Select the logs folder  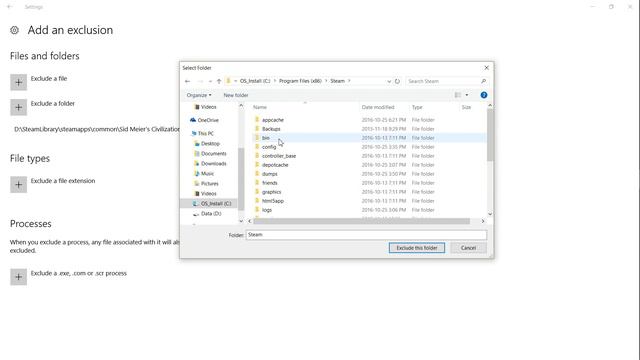(x=267, y=210)
